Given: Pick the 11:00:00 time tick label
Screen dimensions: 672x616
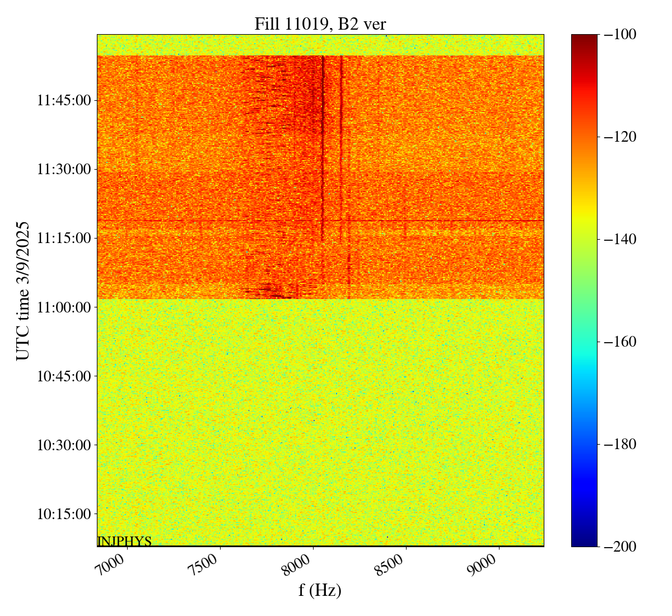Looking at the screenshot, I should (64, 307).
